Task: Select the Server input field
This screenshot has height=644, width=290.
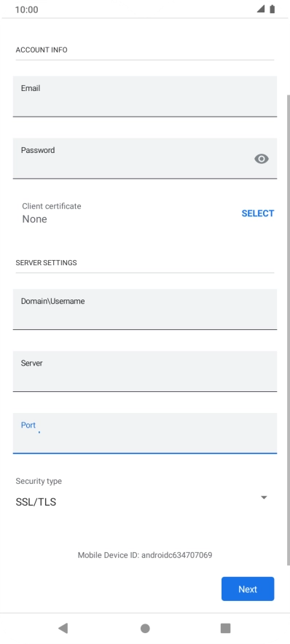Action: 144,371
